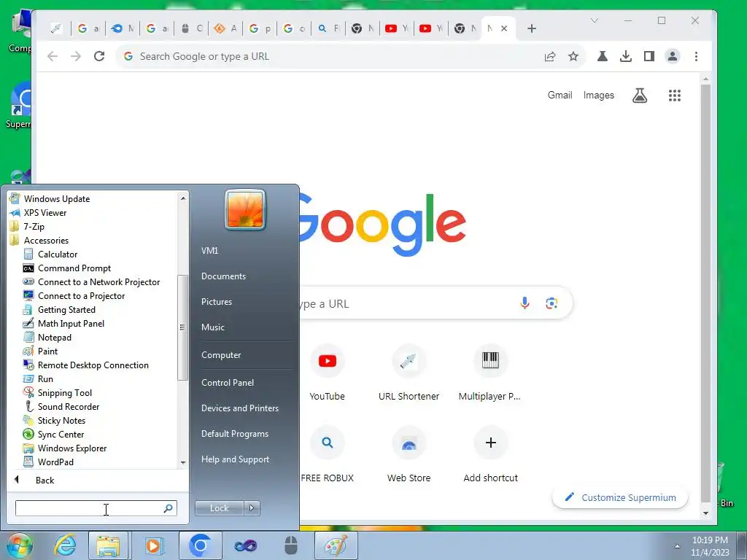Screen dimensions: 747x560
Task: Switch to the blue M tab
Action: click(x=122, y=28)
